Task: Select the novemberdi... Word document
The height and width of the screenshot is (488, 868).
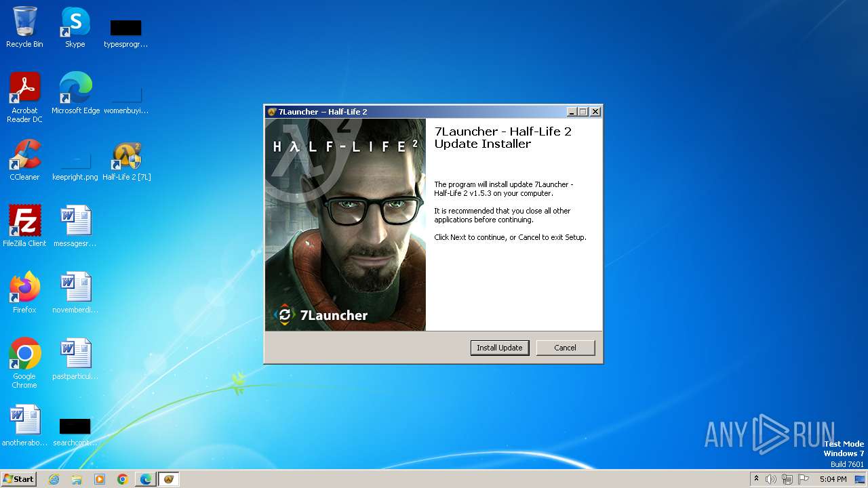Action: coord(75,293)
